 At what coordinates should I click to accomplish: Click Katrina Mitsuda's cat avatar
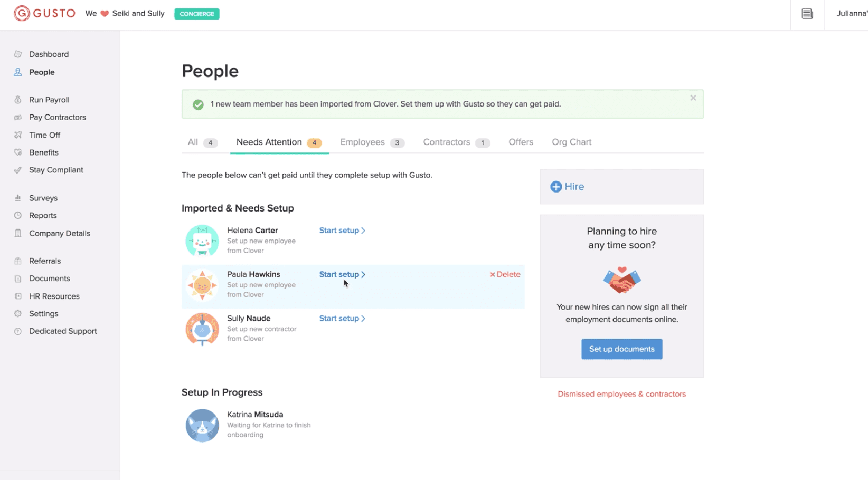202,425
